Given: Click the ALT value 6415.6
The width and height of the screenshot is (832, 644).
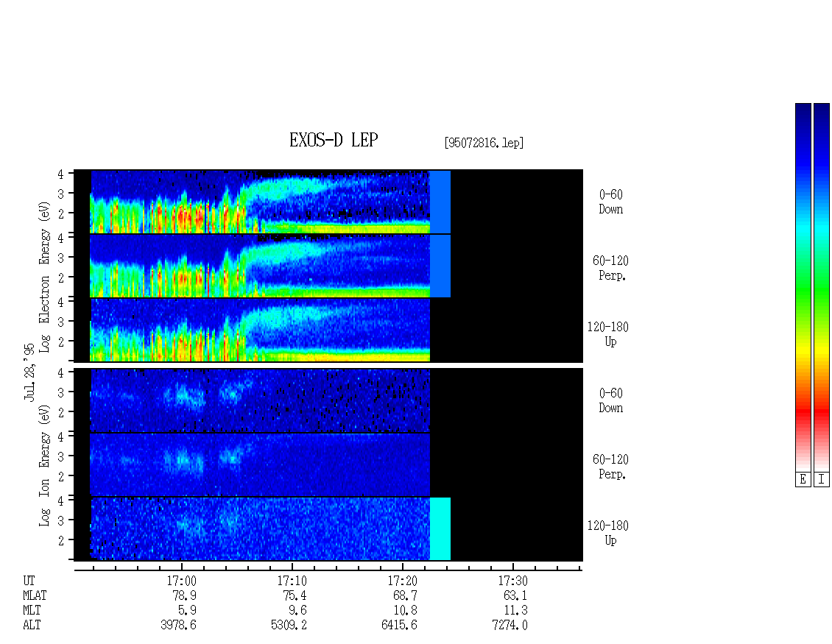Looking at the screenshot, I should (400, 626).
